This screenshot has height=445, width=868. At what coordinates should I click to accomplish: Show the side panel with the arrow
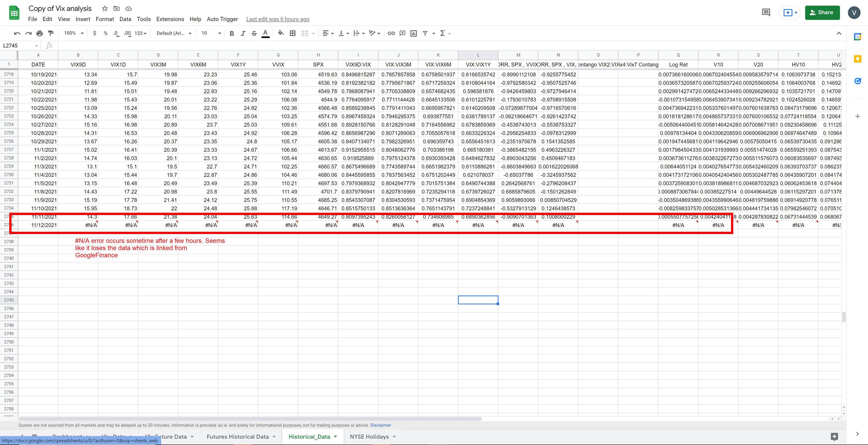[857, 434]
